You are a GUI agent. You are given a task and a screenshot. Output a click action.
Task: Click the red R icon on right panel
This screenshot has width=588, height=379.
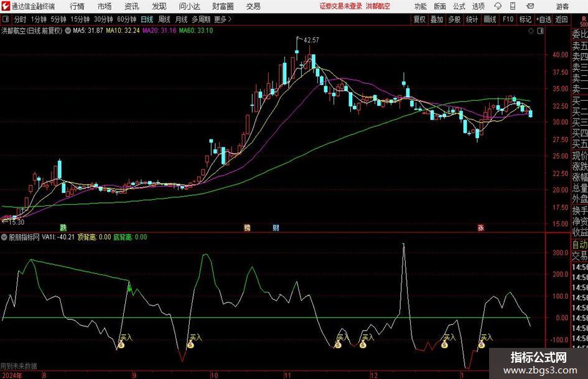584,19
